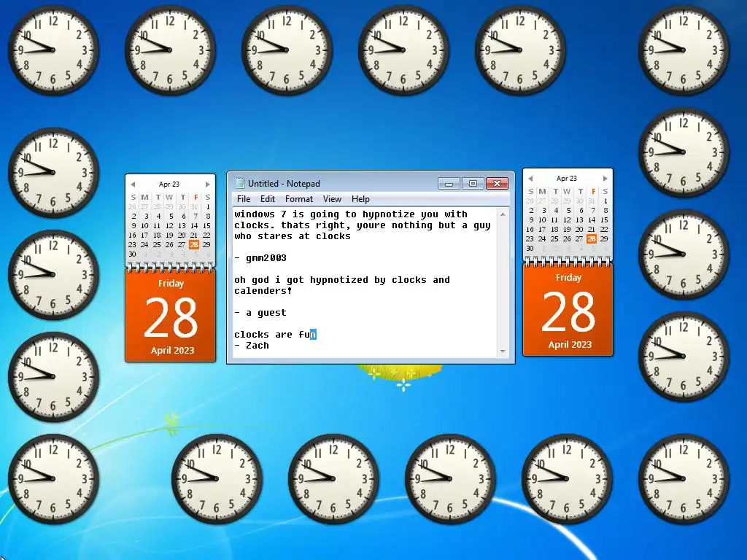The image size is (747, 560).
Task: Select date 12 in the right calendar grid
Action: 567,220
